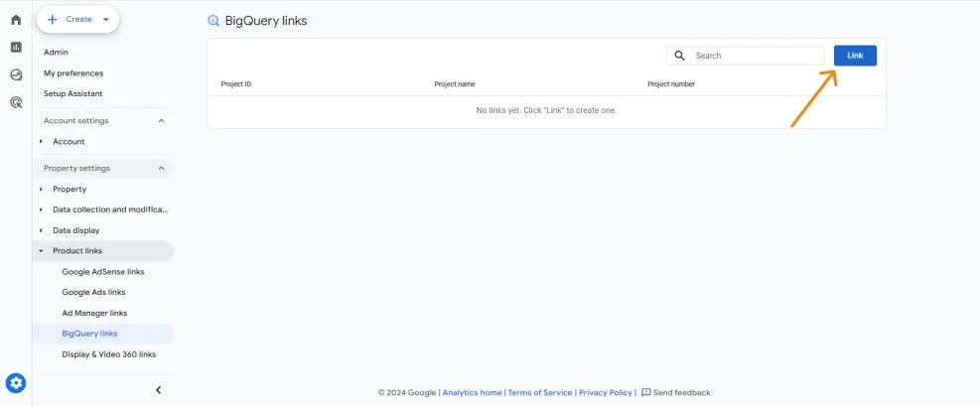The width and height of the screenshot is (980, 406).
Task: Click into the Search field
Action: [x=745, y=56]
